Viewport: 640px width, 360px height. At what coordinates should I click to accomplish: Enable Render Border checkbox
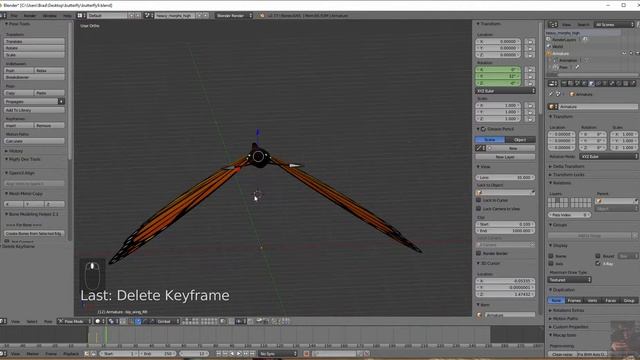pos(479,253)
